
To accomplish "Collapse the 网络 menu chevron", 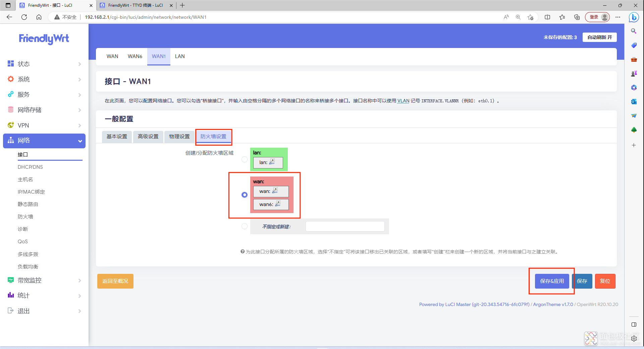I will [80, 141].
